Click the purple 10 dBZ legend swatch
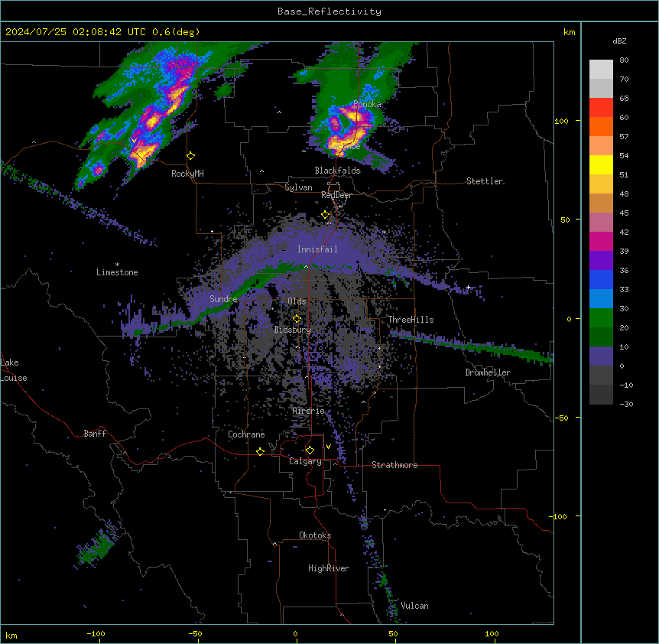 601,356
